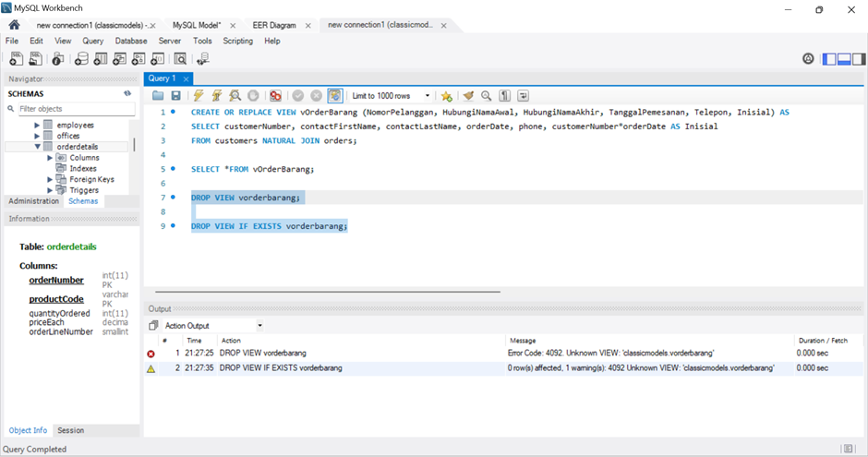This screenshot has width=868, height=457.
Task: Expand the Triggers node
Action: (50, 190)
